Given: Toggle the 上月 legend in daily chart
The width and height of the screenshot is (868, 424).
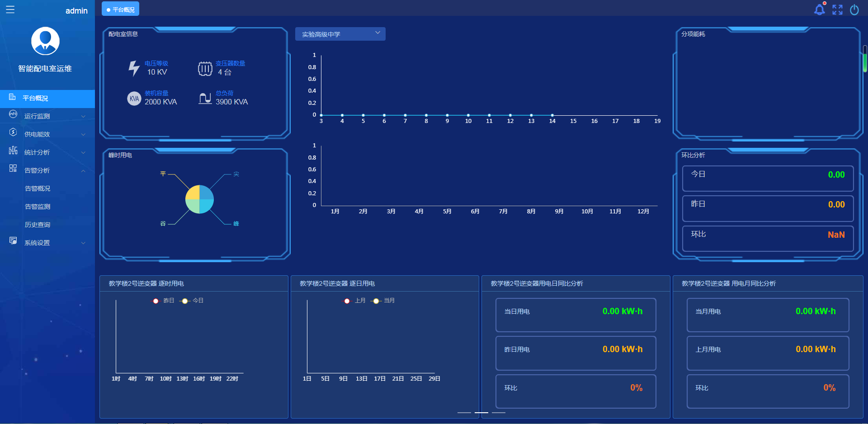Looking at the screenshot, I should pyautogui.click(x=354, y=301).
